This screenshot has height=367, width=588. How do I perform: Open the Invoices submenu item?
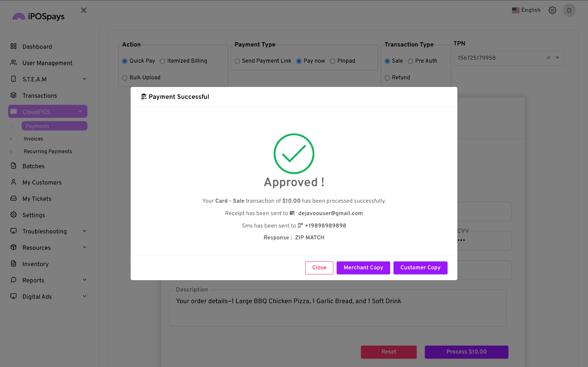[33, 139]
